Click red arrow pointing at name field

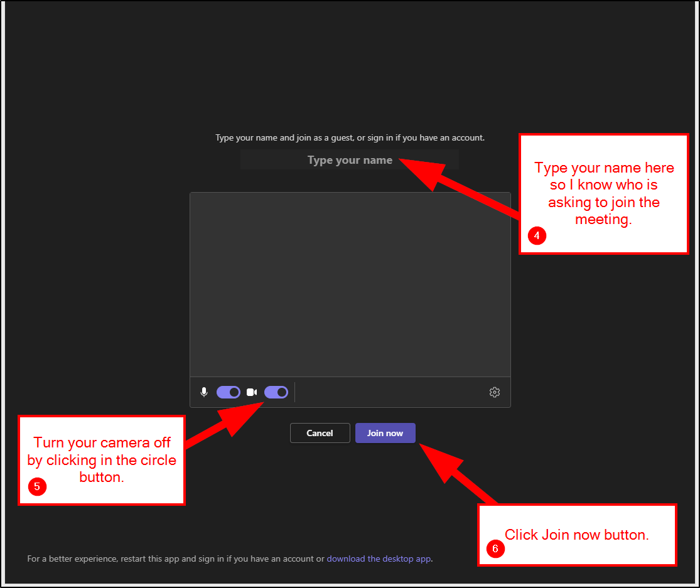tap(465, 187)
